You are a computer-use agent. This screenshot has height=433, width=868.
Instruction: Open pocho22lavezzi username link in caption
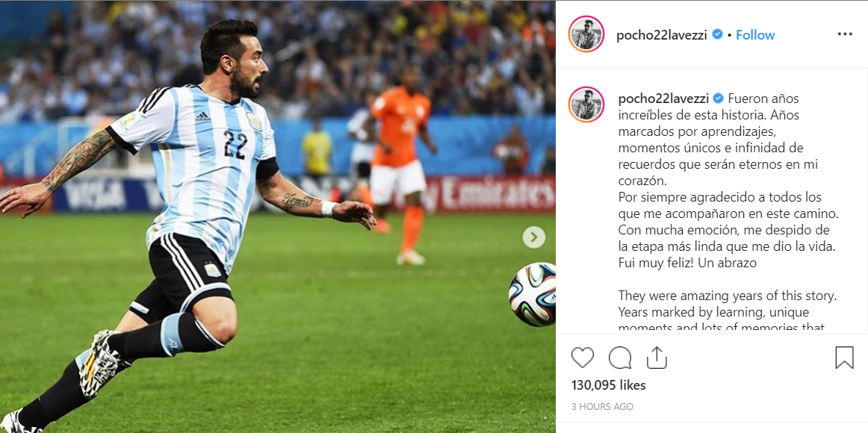[x=663, y=99]
